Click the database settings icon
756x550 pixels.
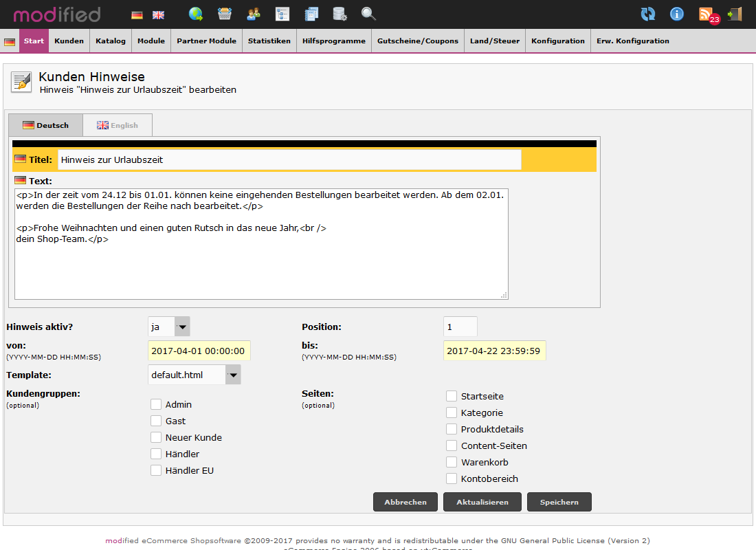(x=340, y=14)
